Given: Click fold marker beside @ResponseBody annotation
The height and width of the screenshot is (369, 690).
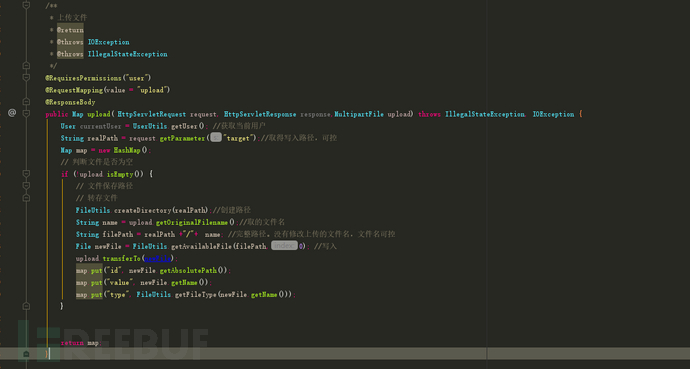Looking at the screenshot, I should click(x=26, y=102).
